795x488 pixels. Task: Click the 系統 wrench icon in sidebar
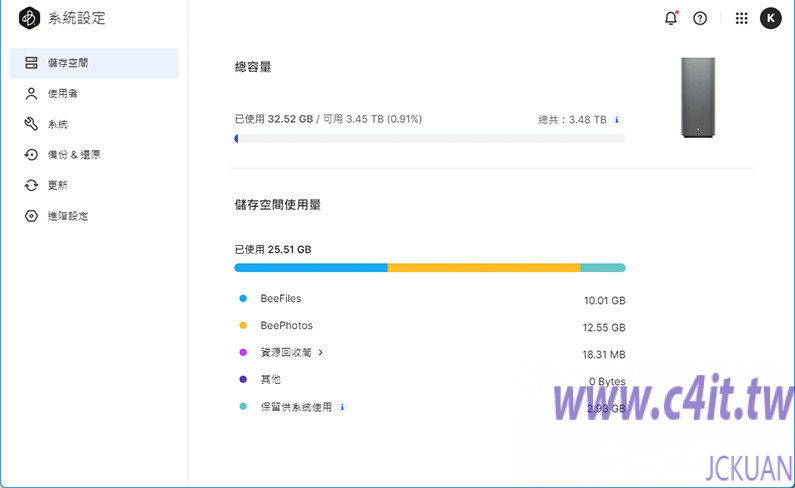[31, 124]
